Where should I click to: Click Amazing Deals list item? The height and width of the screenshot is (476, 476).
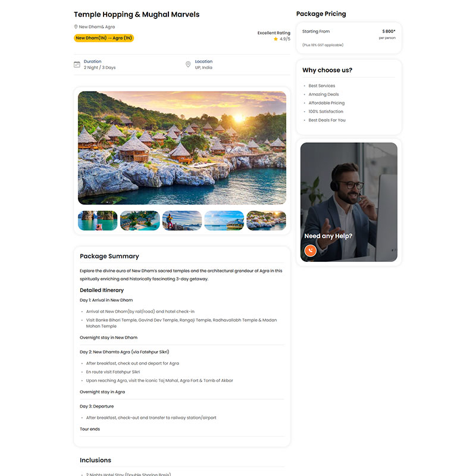324,95
